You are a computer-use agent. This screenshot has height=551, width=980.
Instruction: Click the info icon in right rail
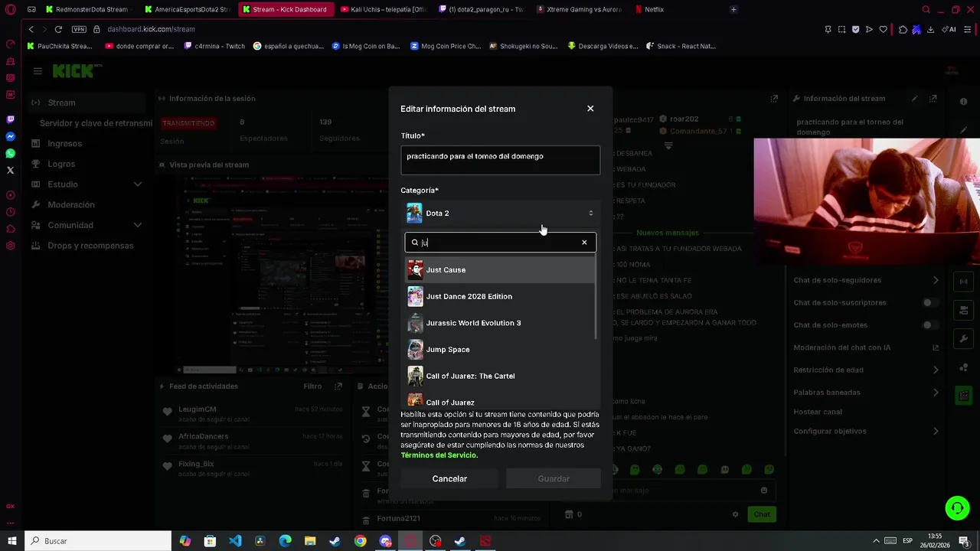963,102
